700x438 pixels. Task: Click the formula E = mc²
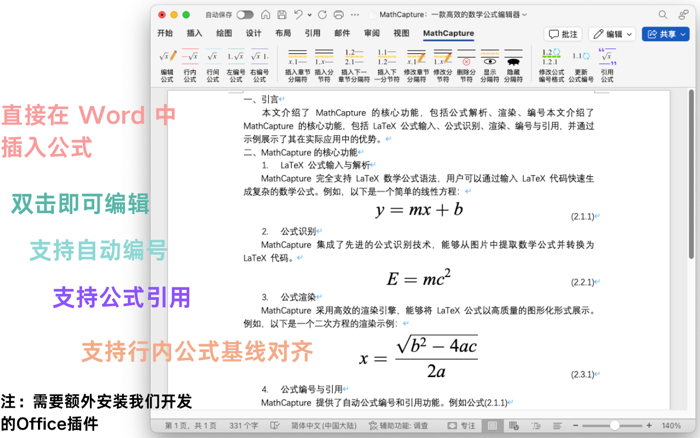click(x=419, y=278)
